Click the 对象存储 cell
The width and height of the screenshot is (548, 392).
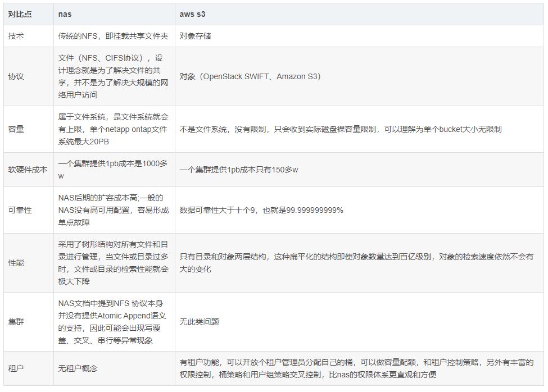coord(359,36)
